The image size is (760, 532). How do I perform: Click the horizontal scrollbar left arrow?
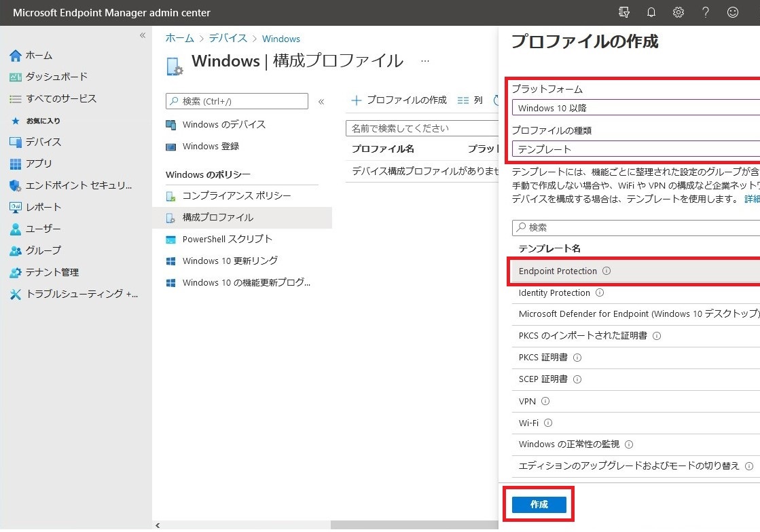point(158,525)
